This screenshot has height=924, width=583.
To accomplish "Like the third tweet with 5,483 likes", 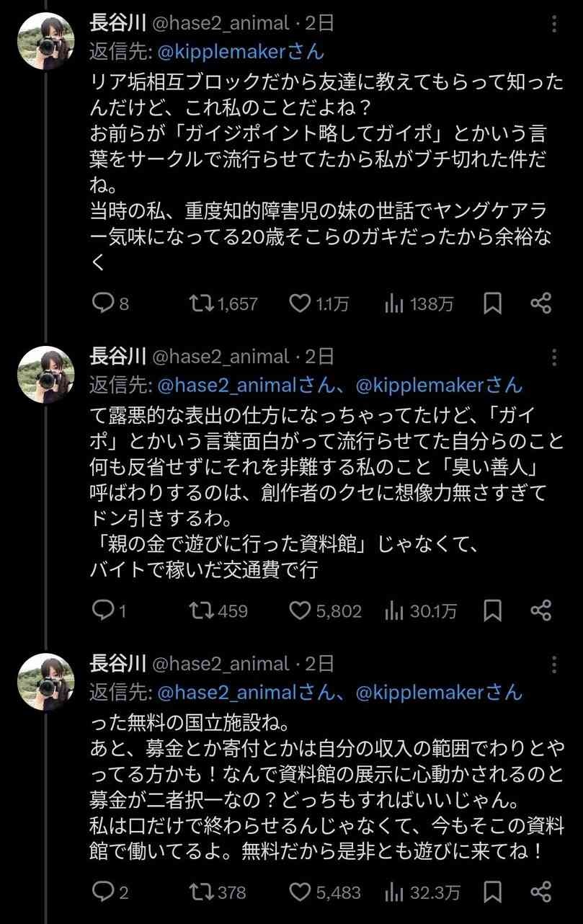I will click(300, 892).
